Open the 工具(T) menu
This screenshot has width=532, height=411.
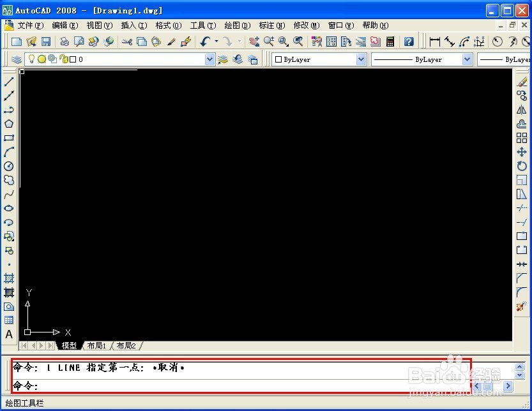pos(203,26)
